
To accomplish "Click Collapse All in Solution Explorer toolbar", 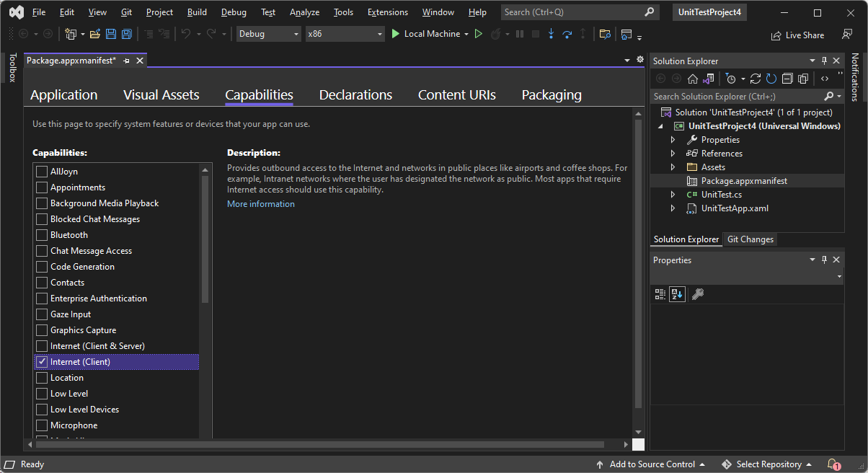I will 787,79.
